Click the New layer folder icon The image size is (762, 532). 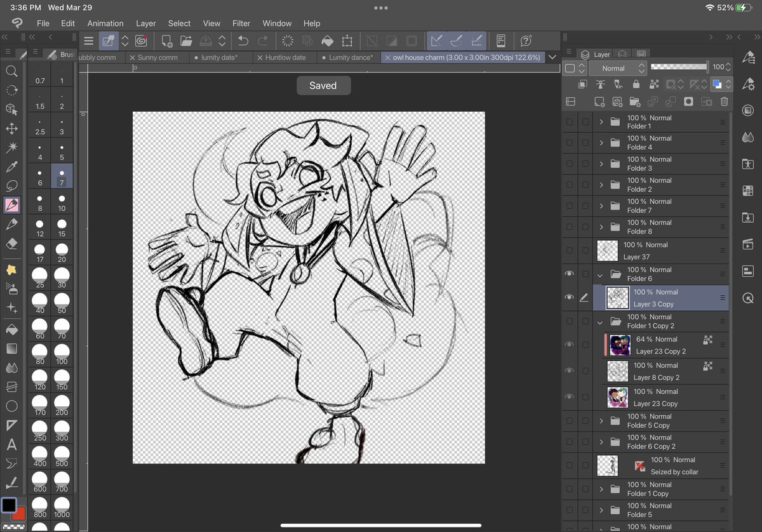click(x=634, y=102)
